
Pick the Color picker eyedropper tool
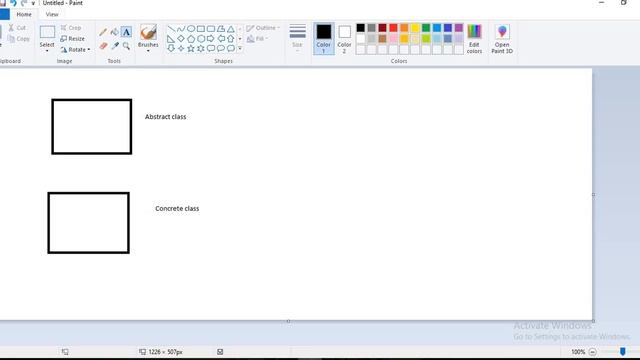115,46
